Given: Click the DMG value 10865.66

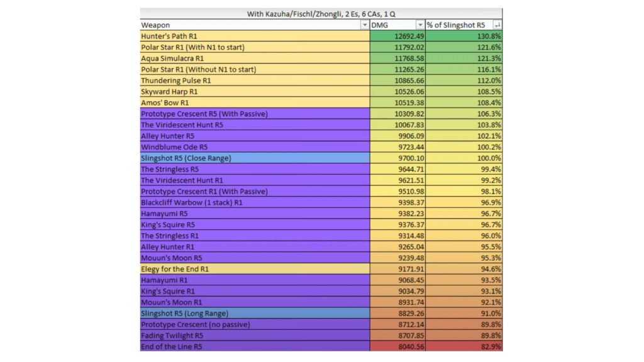Looking at the screenshot, I should click(x=397, y=80).
